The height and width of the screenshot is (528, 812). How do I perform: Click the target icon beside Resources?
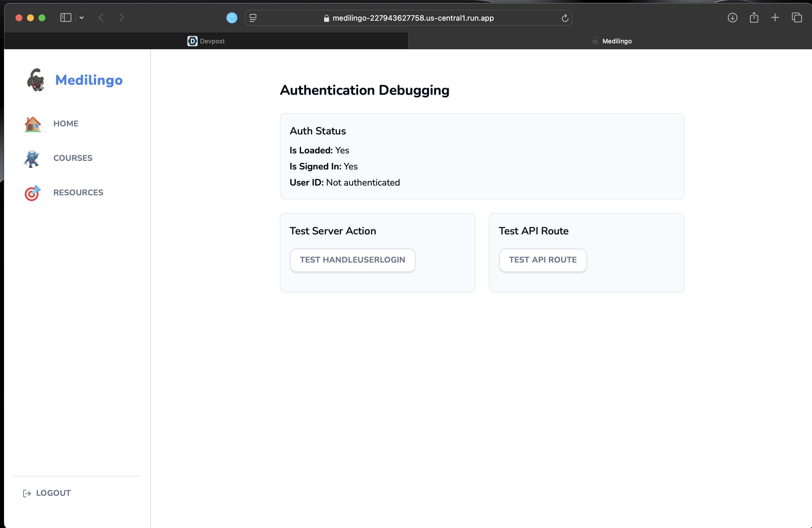pos(32,193)
